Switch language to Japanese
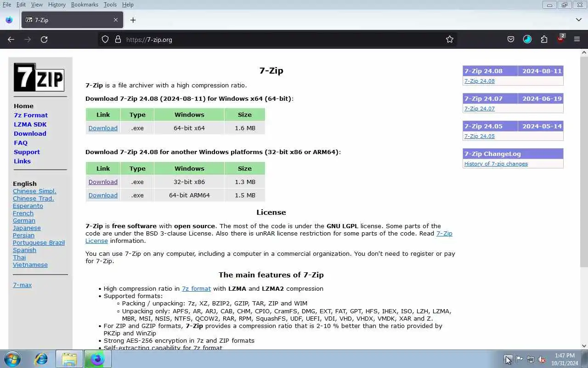 pos(27,228)
